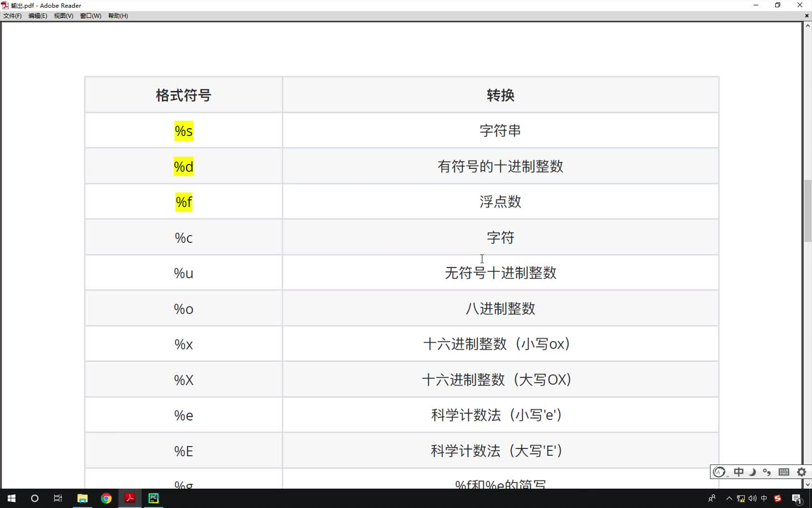Open the volume control tray icon

[x=753, y=498]
